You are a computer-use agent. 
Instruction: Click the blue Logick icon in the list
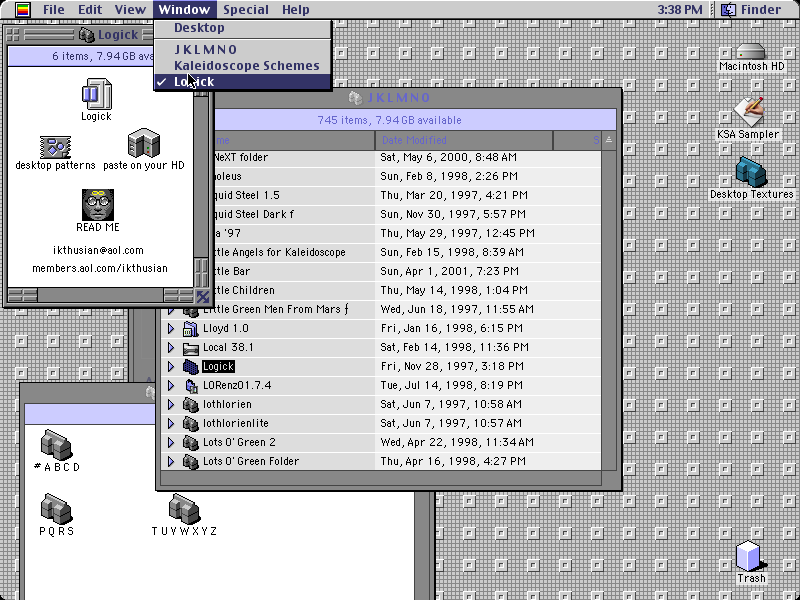click(x=190, y=367)
